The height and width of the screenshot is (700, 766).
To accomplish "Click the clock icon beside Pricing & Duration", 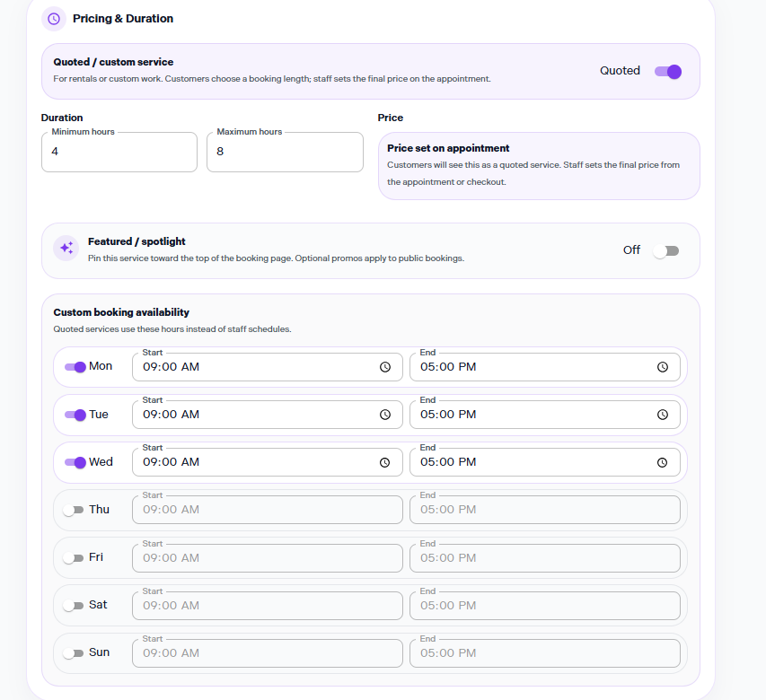I will [x=54, y=19].
